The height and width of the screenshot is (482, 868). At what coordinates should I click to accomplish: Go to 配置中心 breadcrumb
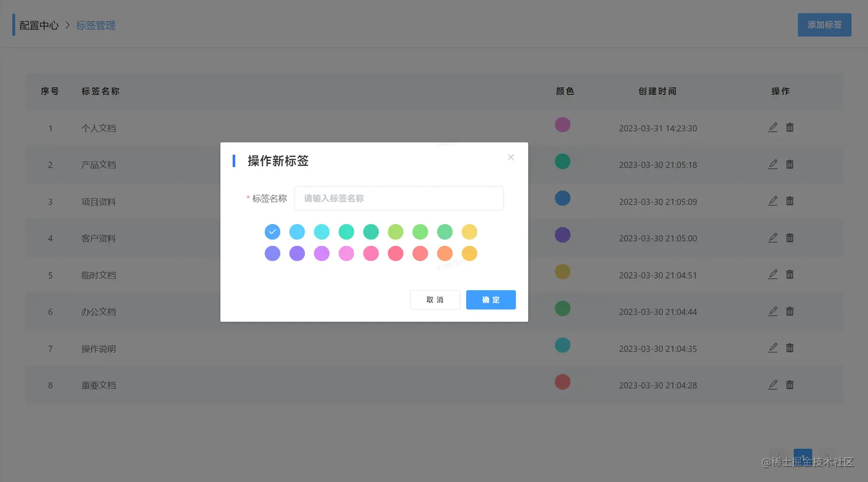[x=39, y=25]
